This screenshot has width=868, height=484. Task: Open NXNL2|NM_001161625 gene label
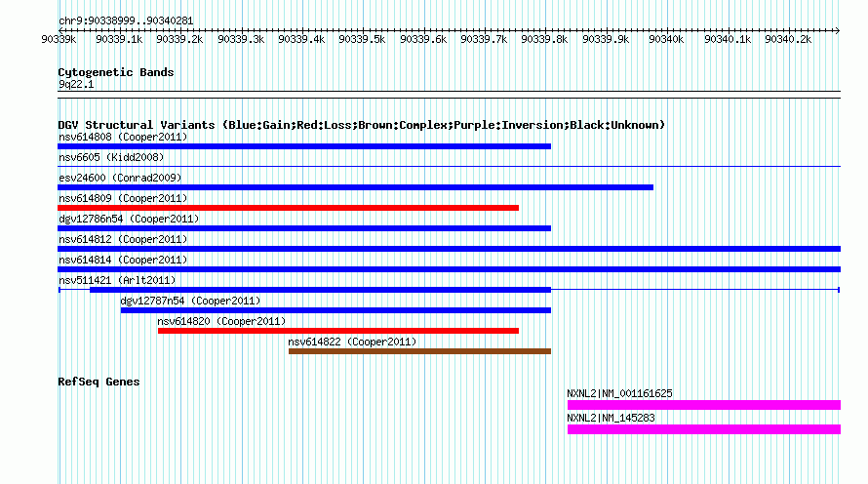pos(619,393)
